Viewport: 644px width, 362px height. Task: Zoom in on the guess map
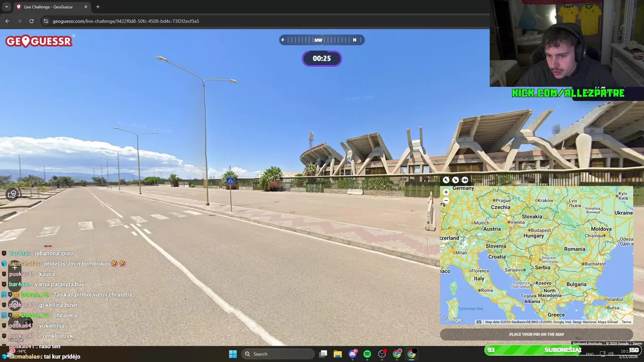coord(446,192)
